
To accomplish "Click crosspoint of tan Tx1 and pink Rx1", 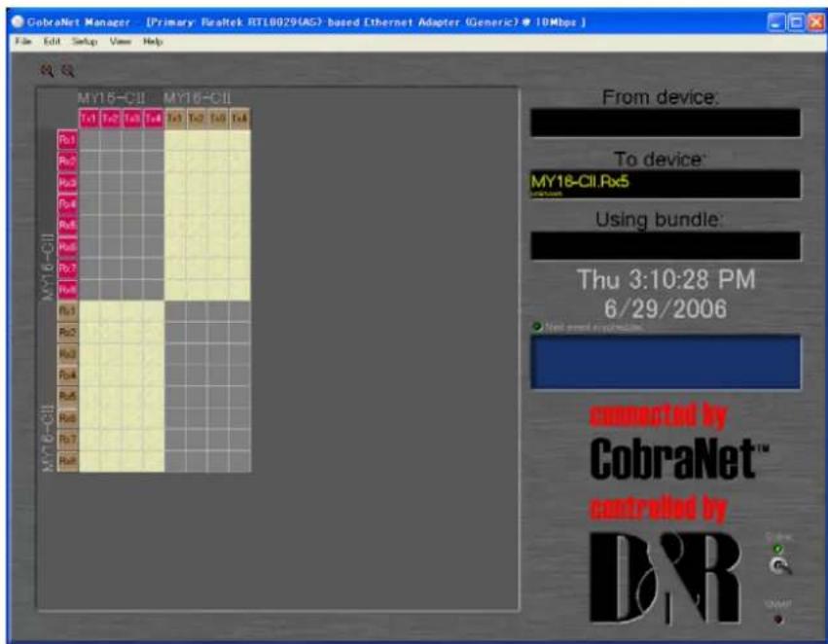I will pyautogui.click(x=175, y=140).
